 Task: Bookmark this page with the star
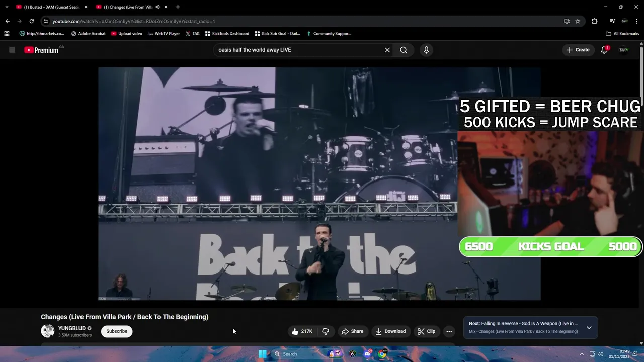(x=578, y=21)
